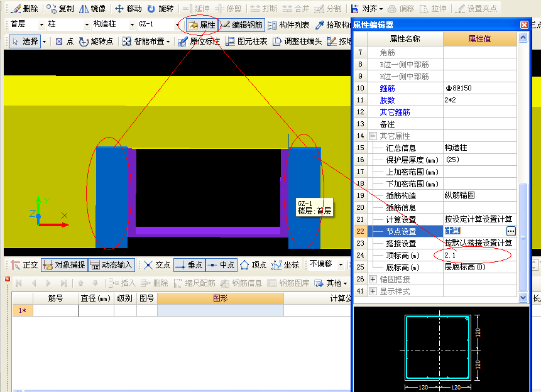Open 图元柱表 column table

246,41
